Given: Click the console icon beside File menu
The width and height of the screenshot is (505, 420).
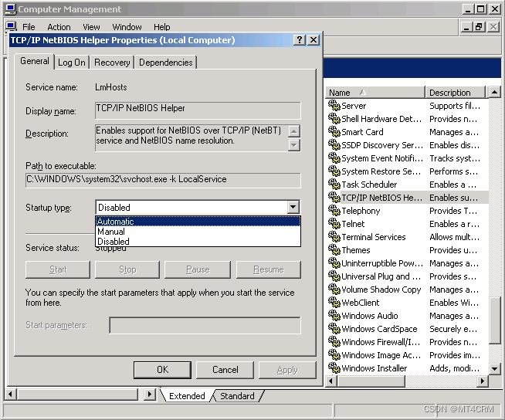Looking at the screenshot, I should [11, 26].
